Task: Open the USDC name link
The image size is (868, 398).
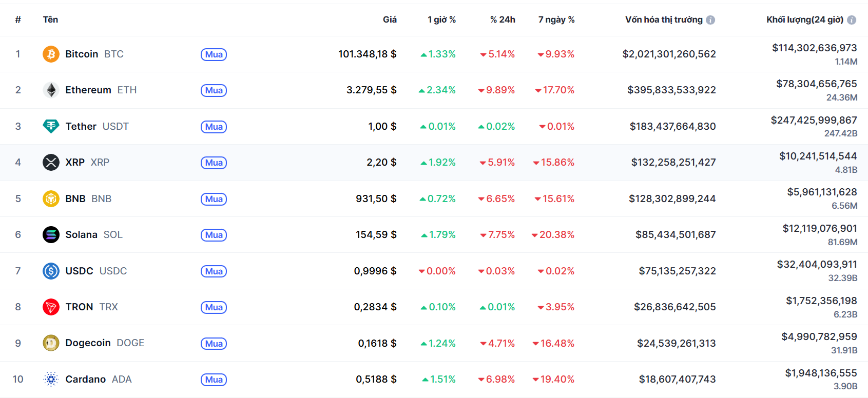Action: (x=79, y=271)
